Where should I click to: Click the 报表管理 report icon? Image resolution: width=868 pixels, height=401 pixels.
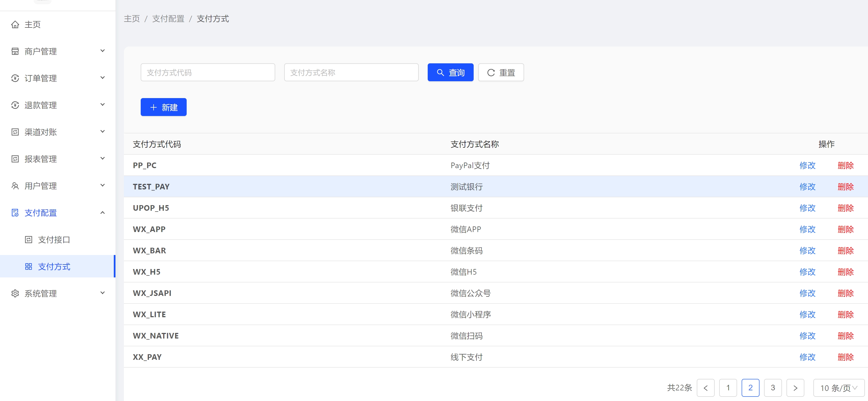coord(15,159)
